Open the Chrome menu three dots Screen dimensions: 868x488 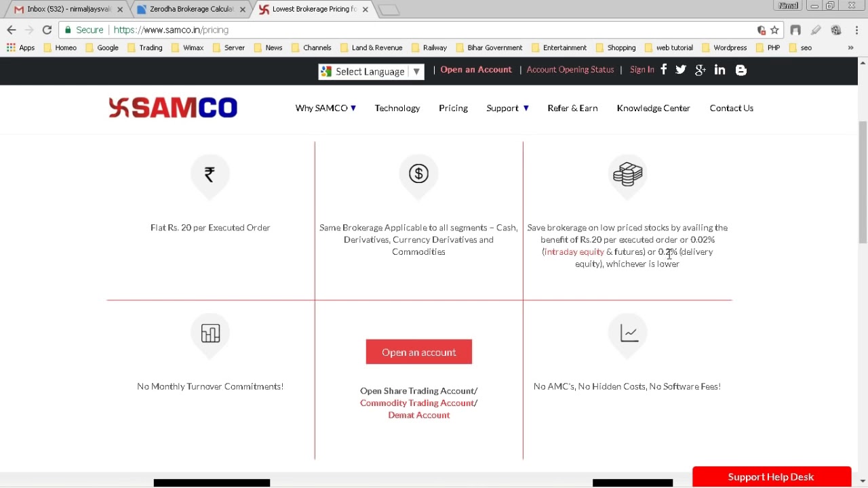point(857,30)
